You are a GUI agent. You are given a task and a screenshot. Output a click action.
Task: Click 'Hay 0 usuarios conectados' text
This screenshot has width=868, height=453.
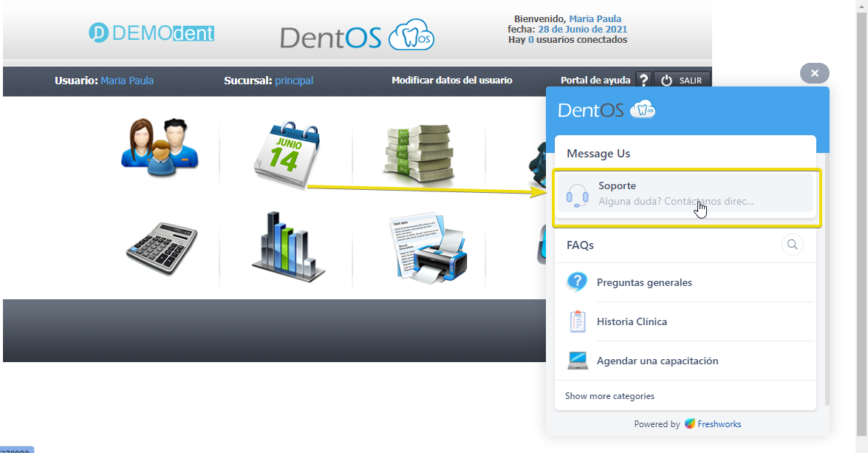[567, 40]
